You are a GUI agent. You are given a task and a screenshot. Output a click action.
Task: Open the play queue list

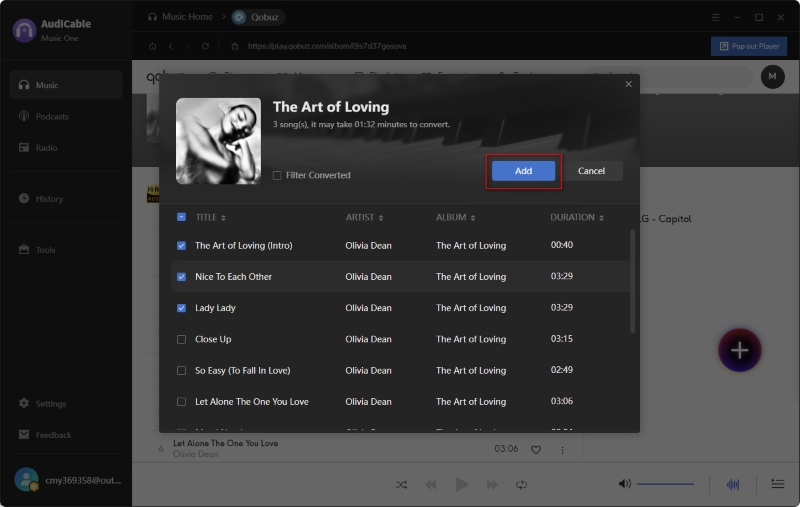[778, 484]
